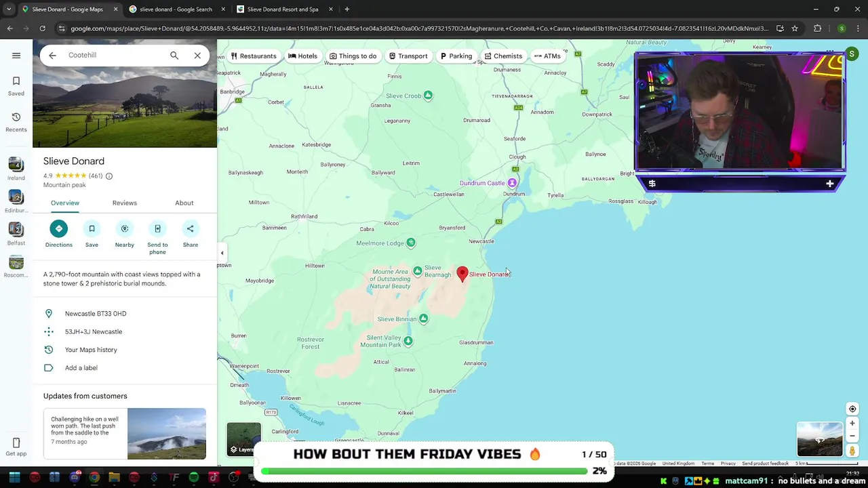Open the customer update hike photo

pos(167,434)
